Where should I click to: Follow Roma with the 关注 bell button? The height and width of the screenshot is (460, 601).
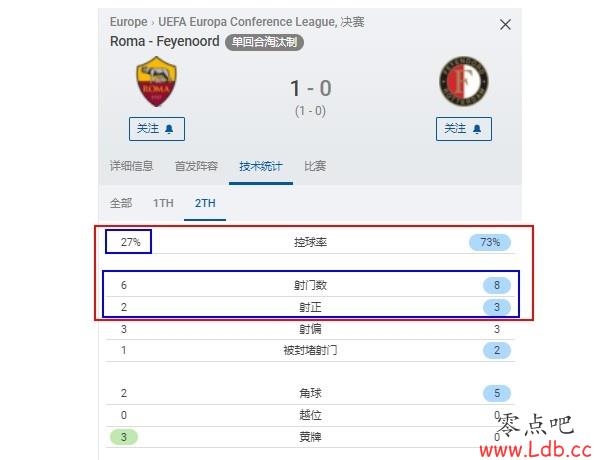pyautogui.click(x=157, y=129)
